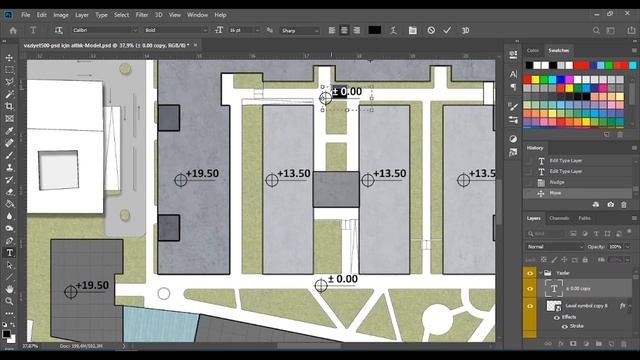Commit current text edits with checkmark

tap(447, 30)
